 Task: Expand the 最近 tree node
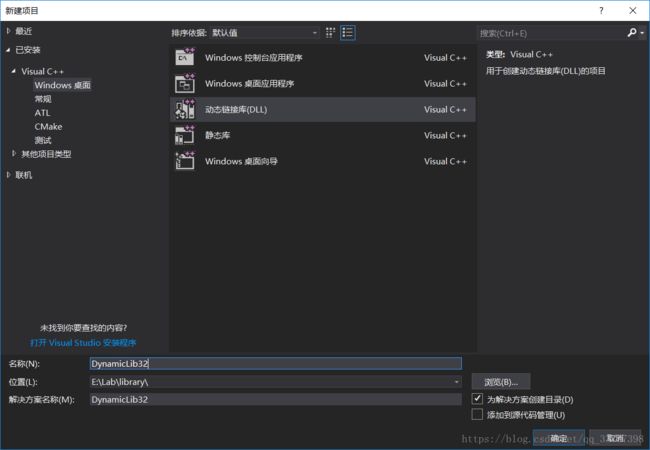click(x=8, y=31)
